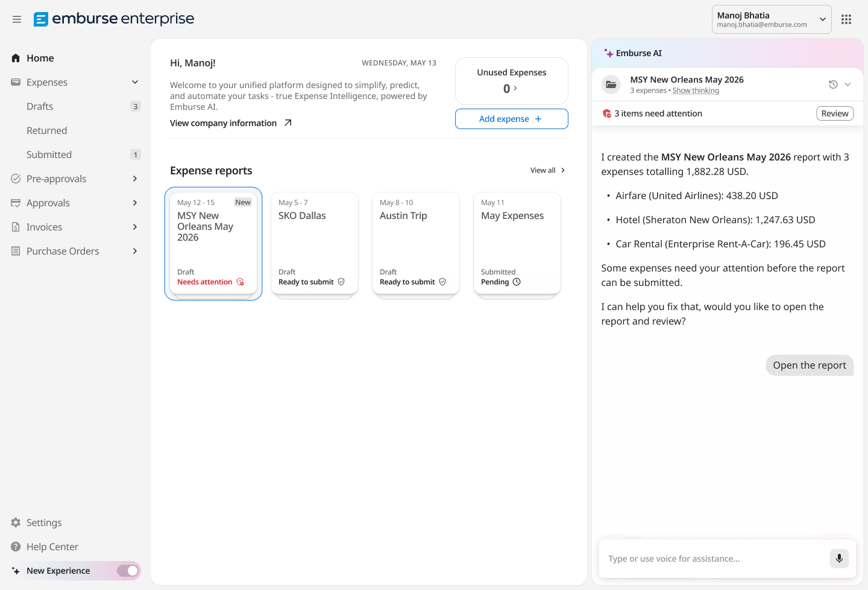The image size is (868, 590).
Task: Click the Purchase Orders list icon
Action: (16, 251)
